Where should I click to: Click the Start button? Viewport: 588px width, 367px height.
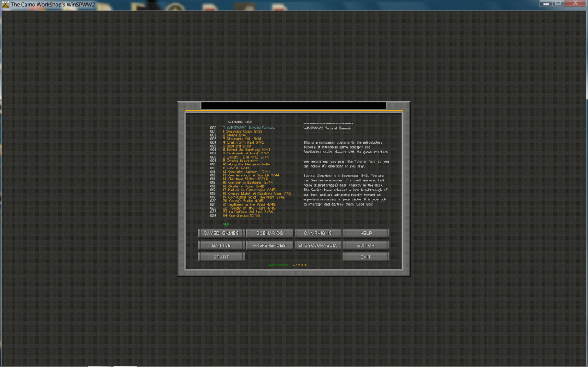pos(221,257)
